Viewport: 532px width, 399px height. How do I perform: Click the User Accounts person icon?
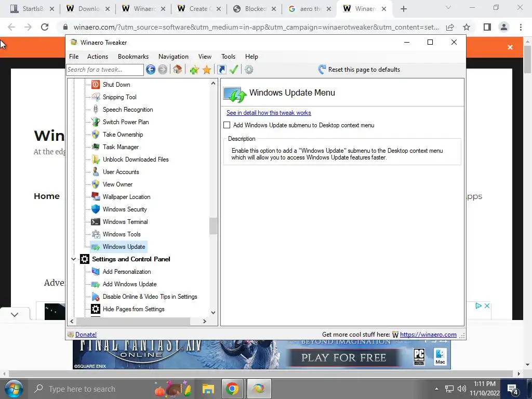click(96, 171)
